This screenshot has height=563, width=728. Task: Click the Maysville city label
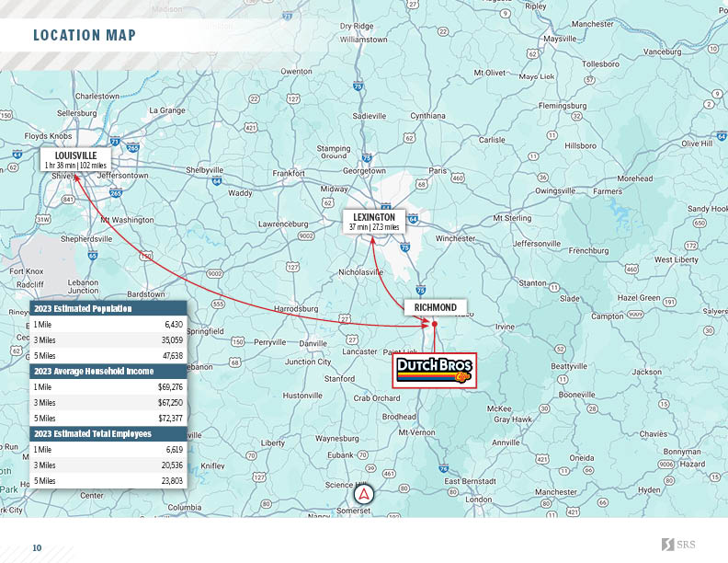(560, 39)
